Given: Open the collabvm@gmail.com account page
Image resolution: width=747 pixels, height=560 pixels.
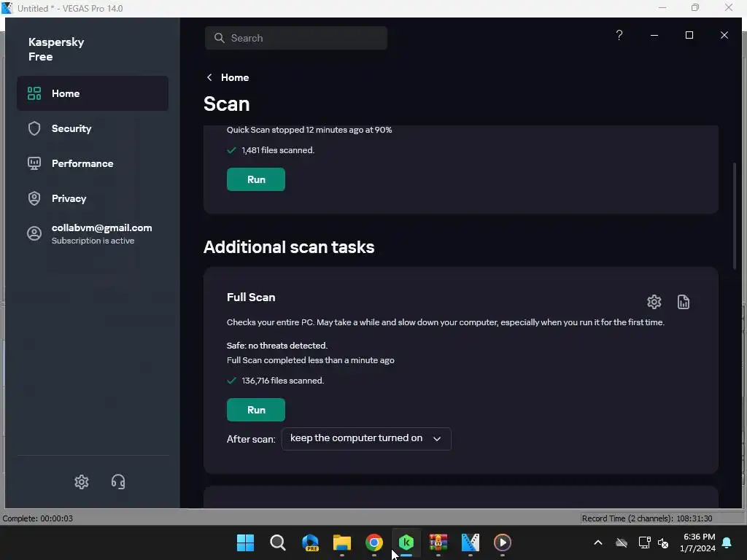Looking at the screenshot, I should tap(93, 234).
